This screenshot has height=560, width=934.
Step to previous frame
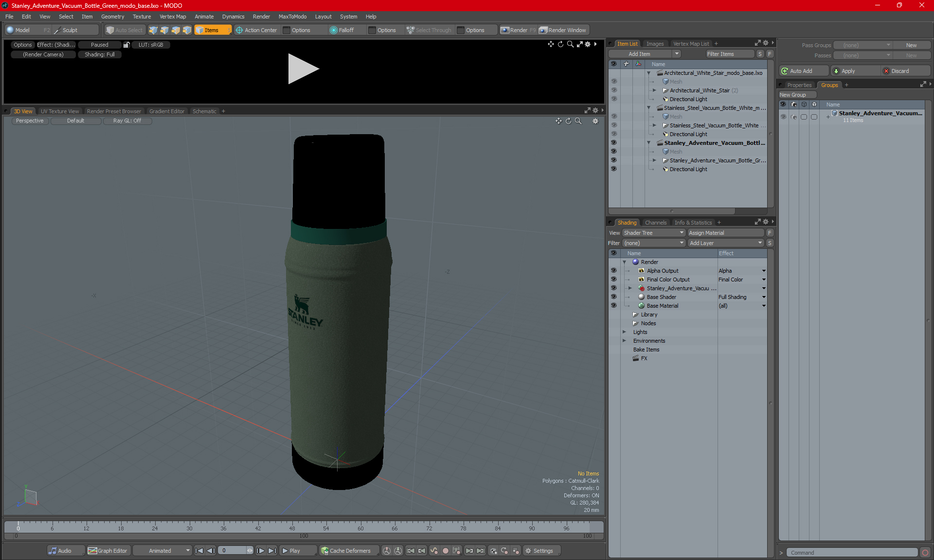point(211,551)
